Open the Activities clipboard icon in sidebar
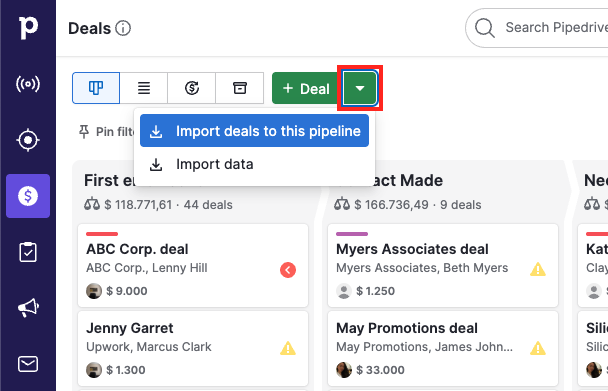608x391 pixels. pos(28,252)
